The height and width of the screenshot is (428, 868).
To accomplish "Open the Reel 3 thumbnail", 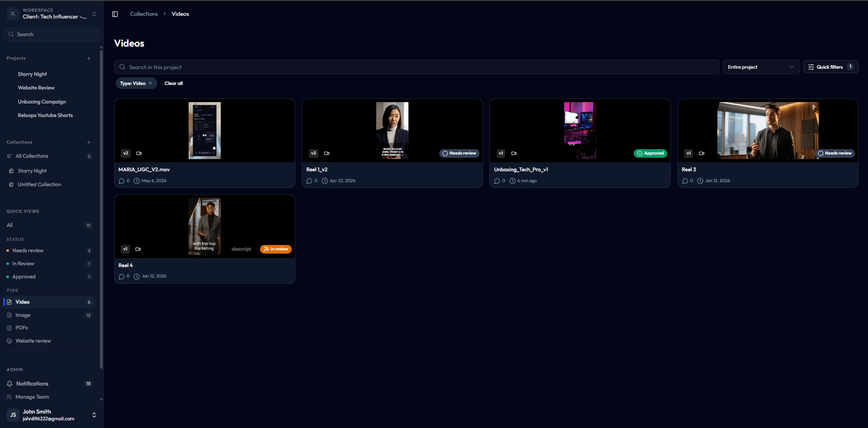I will click(x=768, y=131).
